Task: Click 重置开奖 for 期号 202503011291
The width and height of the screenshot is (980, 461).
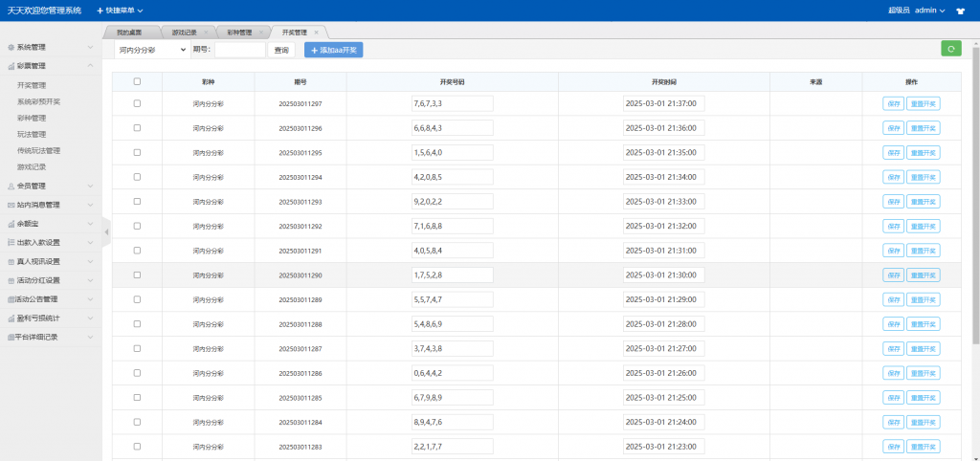Action: pyautogui.click(x=924, y=251)
